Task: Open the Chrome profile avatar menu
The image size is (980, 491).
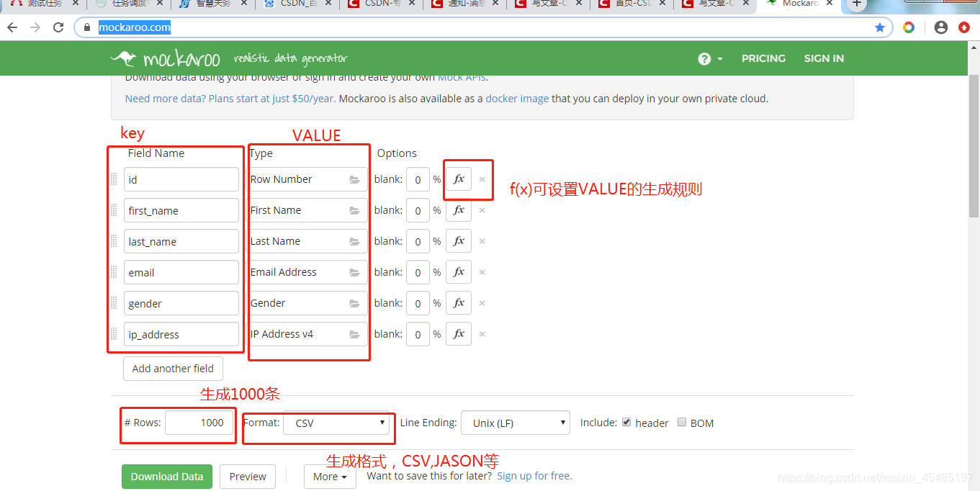Action: 941,27
